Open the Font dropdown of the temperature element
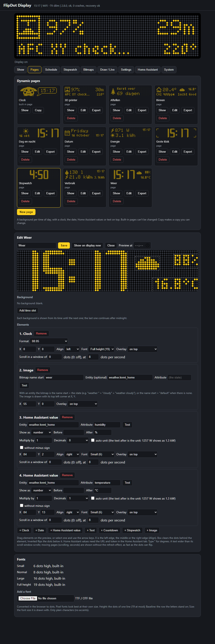Image resolution: width=215 pixels, height=644 pixels. click(x=101, y=512)
